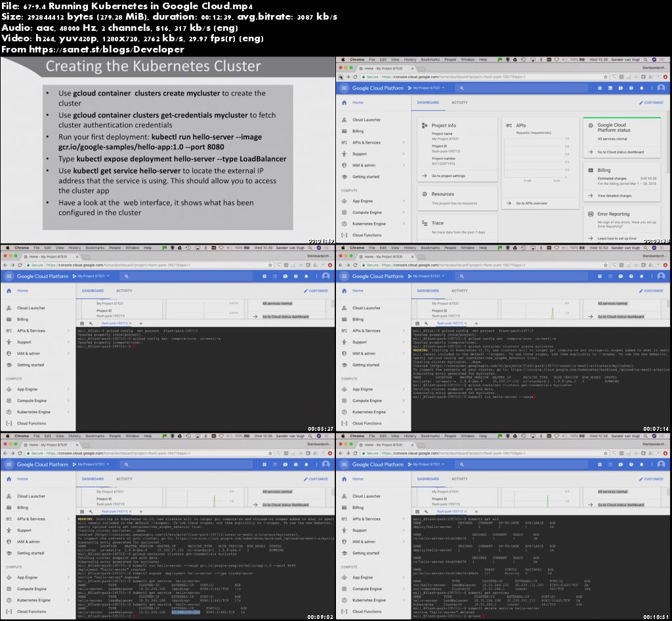Click Go to project settings link
672x621 pixels.
click(448, 176)
